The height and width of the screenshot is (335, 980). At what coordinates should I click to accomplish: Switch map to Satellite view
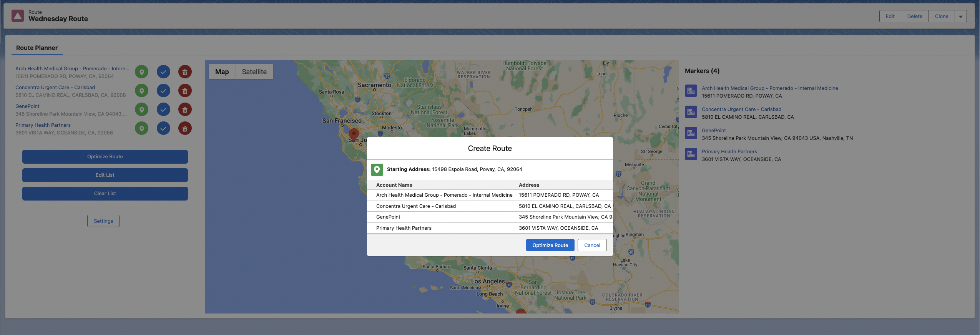click(x=254, y=72)
